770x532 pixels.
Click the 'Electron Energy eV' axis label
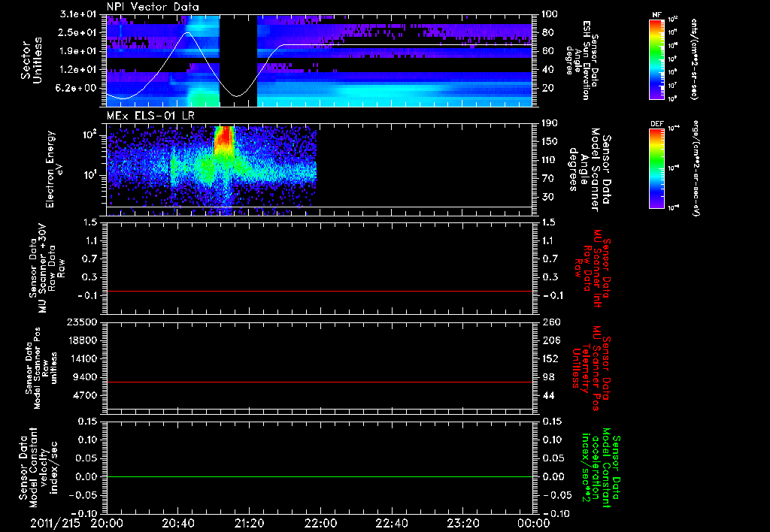click(54, 169)
